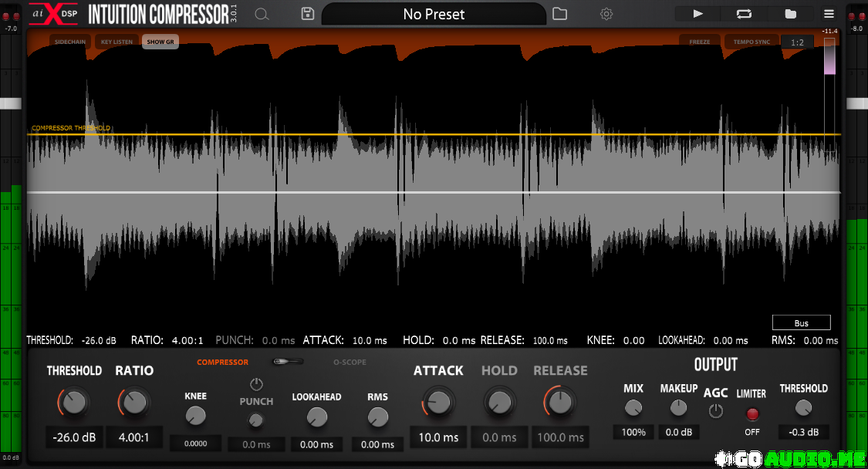This screenshot has width=868, height=469.
Task: Turn on the red Limiter button
Action: click(751, 413)
